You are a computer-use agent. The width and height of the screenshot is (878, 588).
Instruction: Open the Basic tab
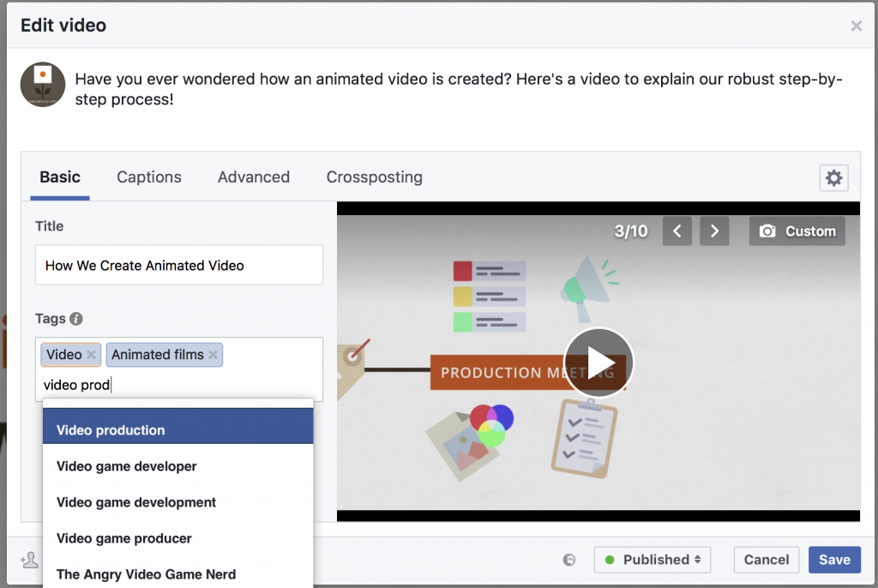pos(60,177)
